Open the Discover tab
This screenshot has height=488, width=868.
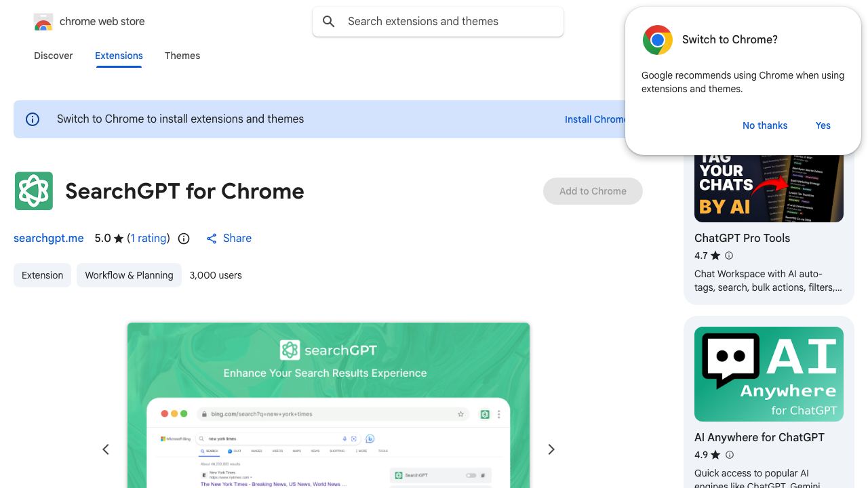(54, 56)
